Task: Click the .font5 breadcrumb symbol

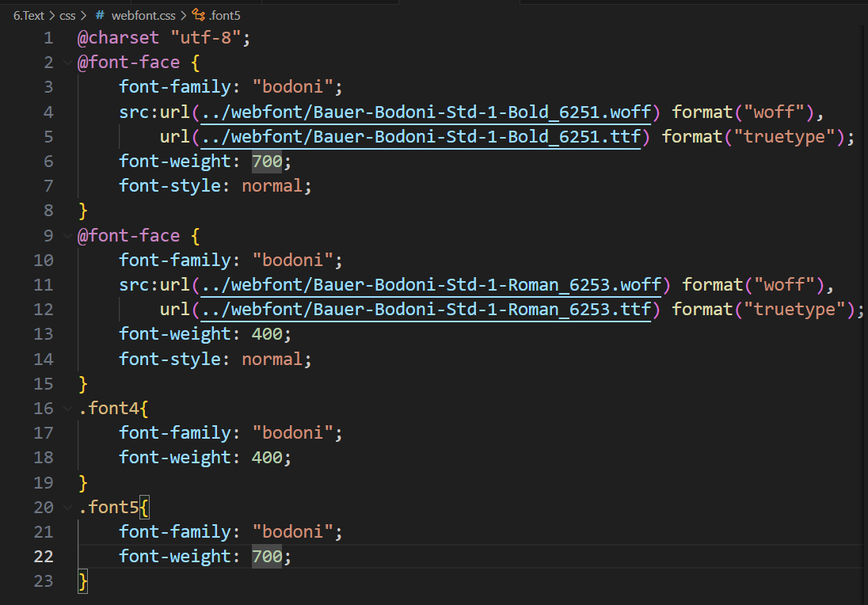Action: click(x=225, y=16)
